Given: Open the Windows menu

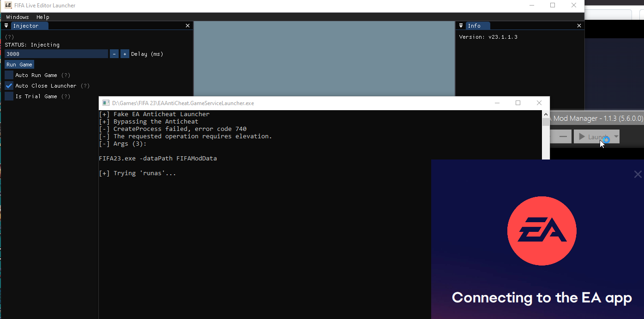Looking at the screenshot, I should pyautogui.click(x=18, y=17).
